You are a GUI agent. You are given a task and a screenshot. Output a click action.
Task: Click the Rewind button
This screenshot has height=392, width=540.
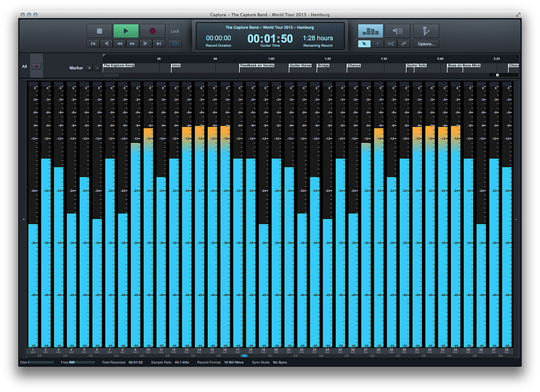pyautogui.click(x=119, y=43)
